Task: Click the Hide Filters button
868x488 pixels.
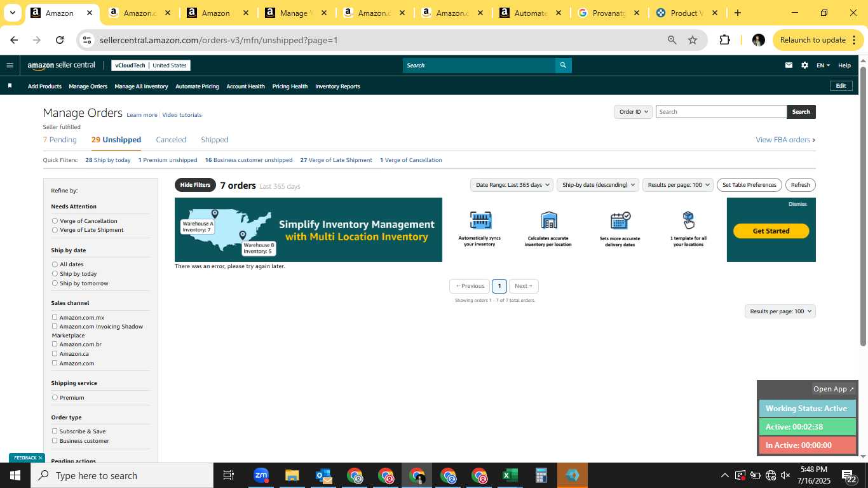Action: click(x=195, y=185)
